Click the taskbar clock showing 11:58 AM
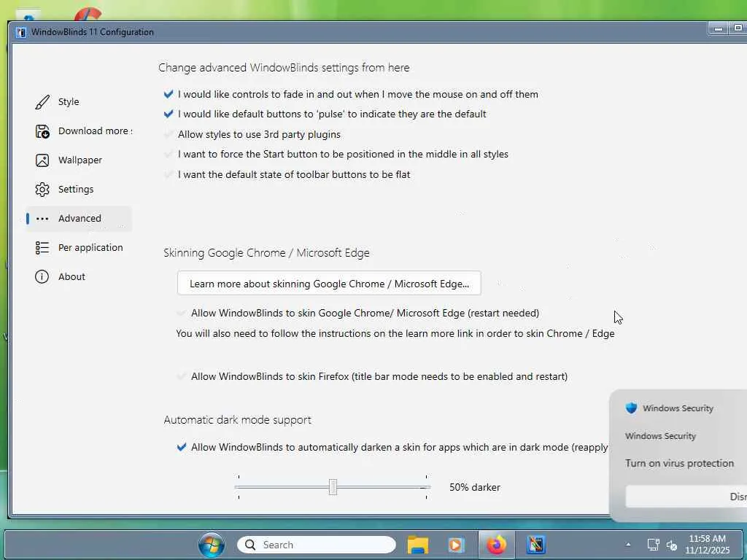Viewport: 747px width, 560px height. [x=707, y=544]
